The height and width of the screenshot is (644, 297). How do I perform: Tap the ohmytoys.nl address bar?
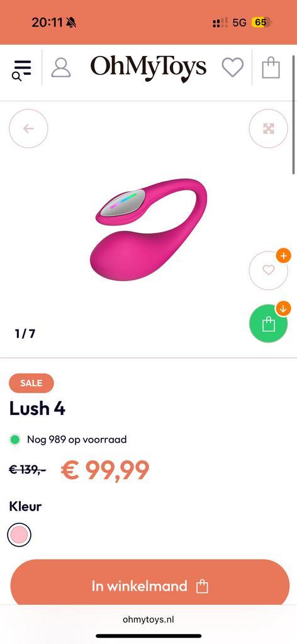point(148,619)
